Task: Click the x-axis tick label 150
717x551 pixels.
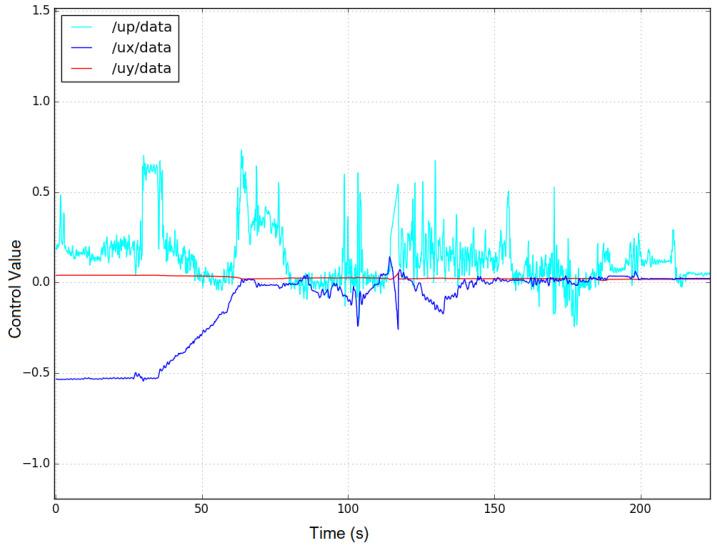Action: pyautogui.click(x=495, y=509)
